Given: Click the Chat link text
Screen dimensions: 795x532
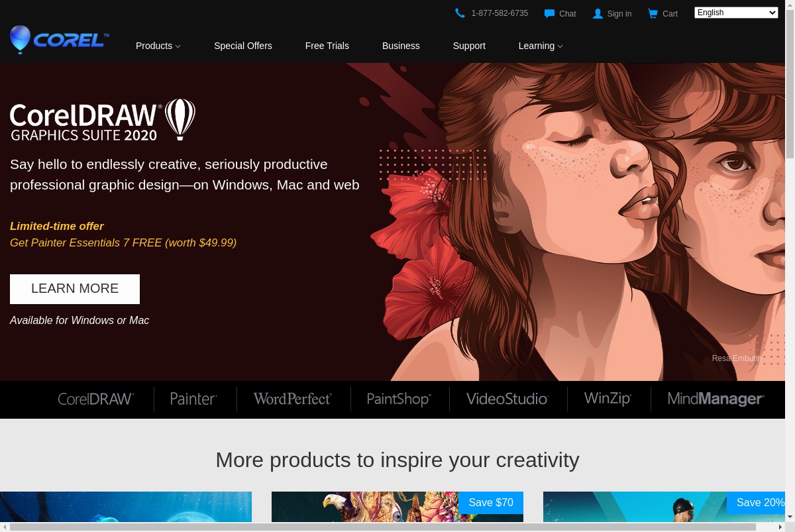Looking at the screenshot, I should click(x=568, y=14).
